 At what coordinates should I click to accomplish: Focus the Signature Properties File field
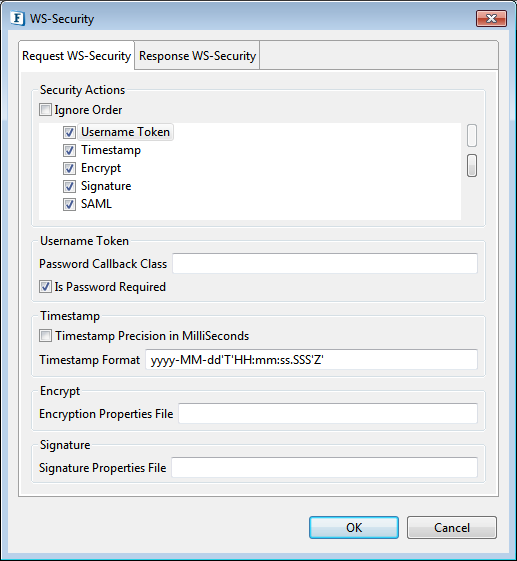tap(325, 467)
